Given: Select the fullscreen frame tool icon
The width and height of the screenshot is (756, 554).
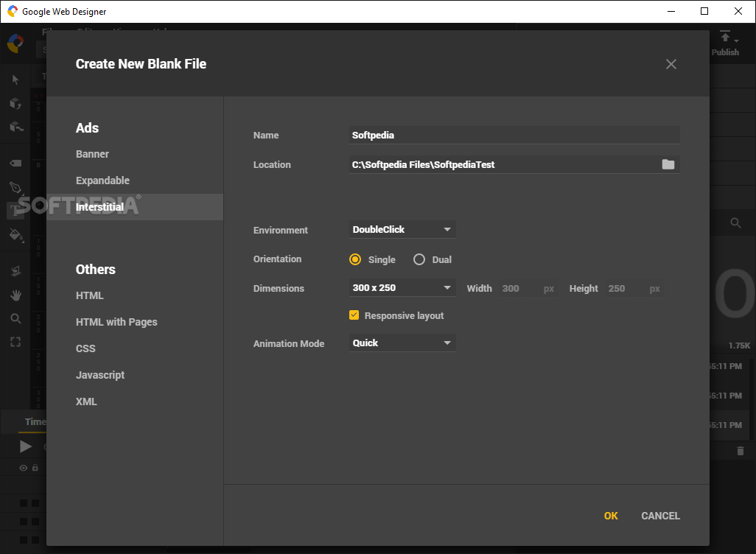Looking at the screenshot, I should coord(15,342).
